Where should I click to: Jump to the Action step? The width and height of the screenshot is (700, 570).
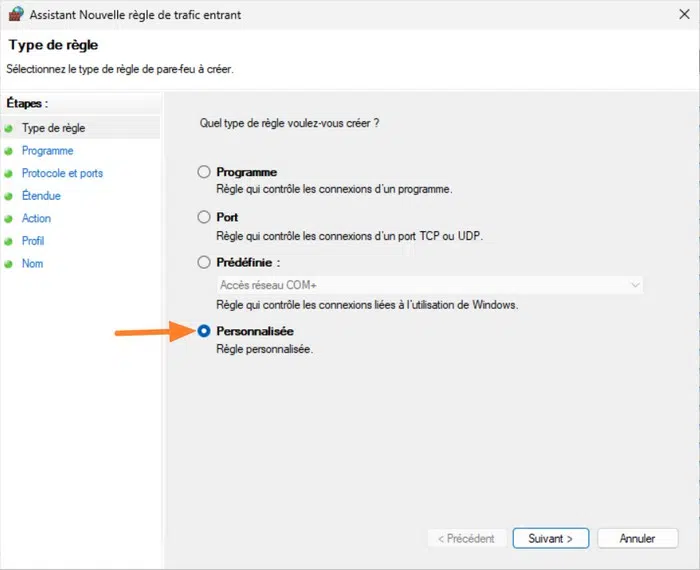pyautogui.click(x=36, y=219)
